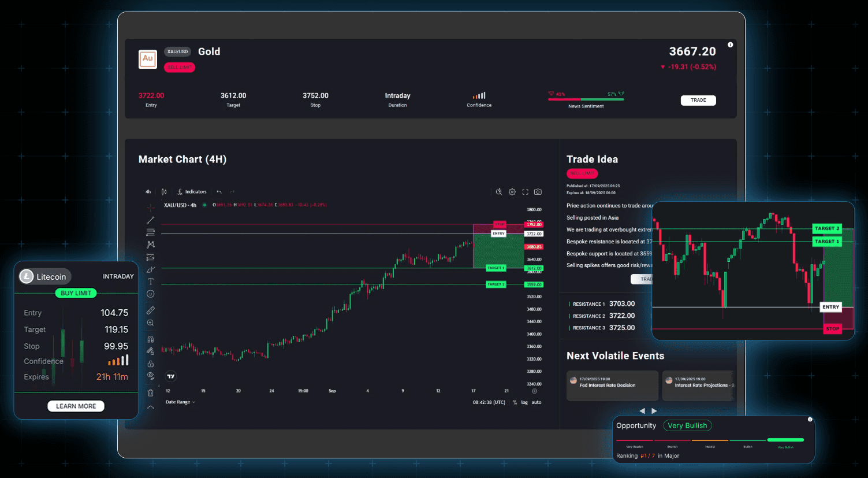Select the trend line drawing tool
The width and height of the screenshot is (868, 478).
point(151,220)
